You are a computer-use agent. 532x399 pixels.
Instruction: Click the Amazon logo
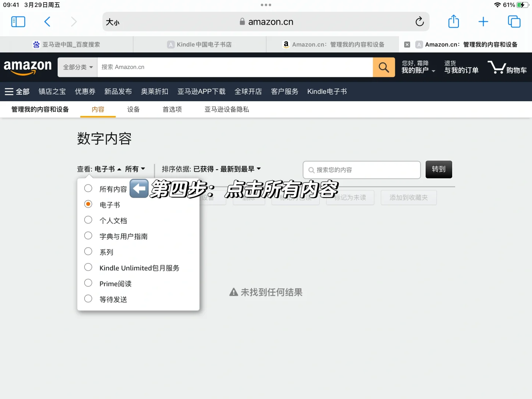pyautogui.click(x=28, y=67)
